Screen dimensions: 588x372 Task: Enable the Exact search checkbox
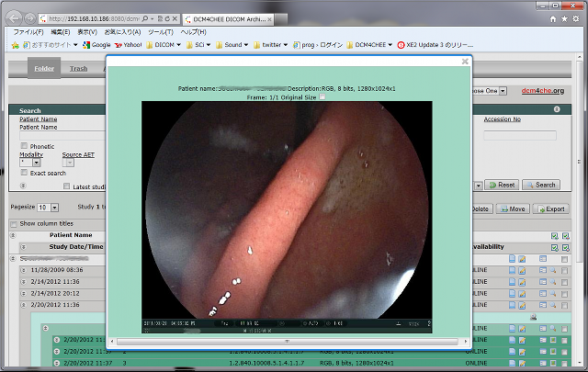click(x=24, y=172)
